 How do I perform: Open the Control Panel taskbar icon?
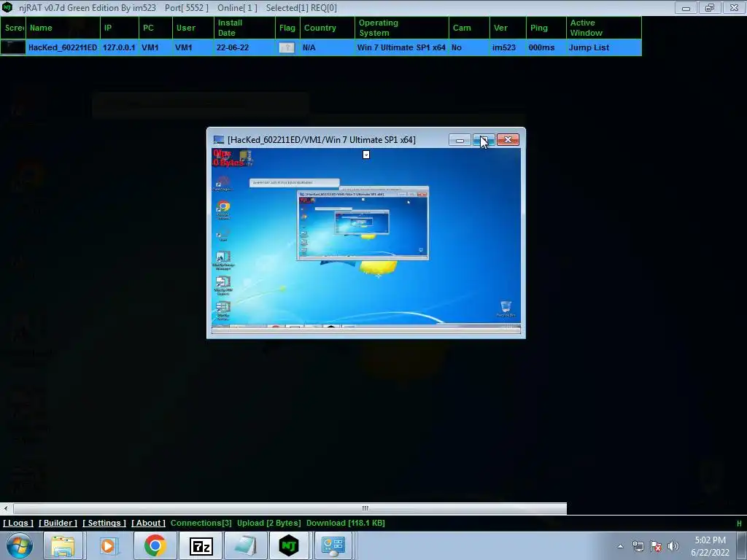click(333, 545)
